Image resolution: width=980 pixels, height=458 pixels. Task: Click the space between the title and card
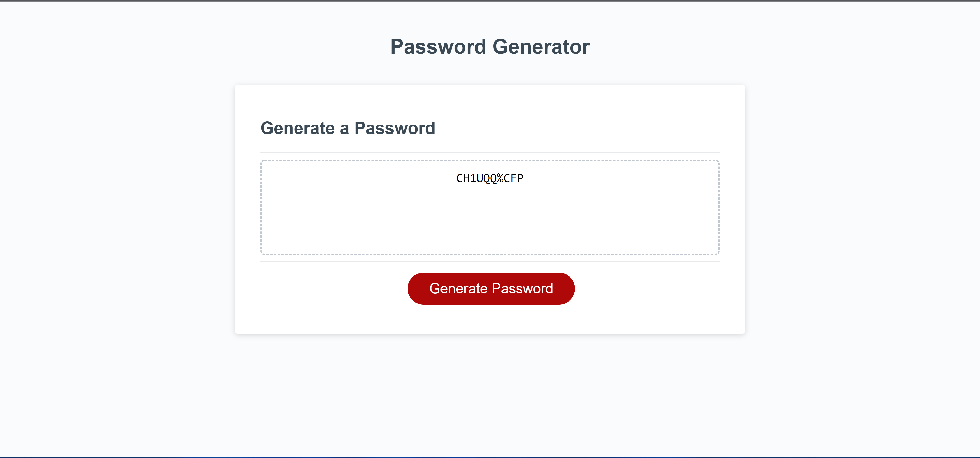click(490, 70)
